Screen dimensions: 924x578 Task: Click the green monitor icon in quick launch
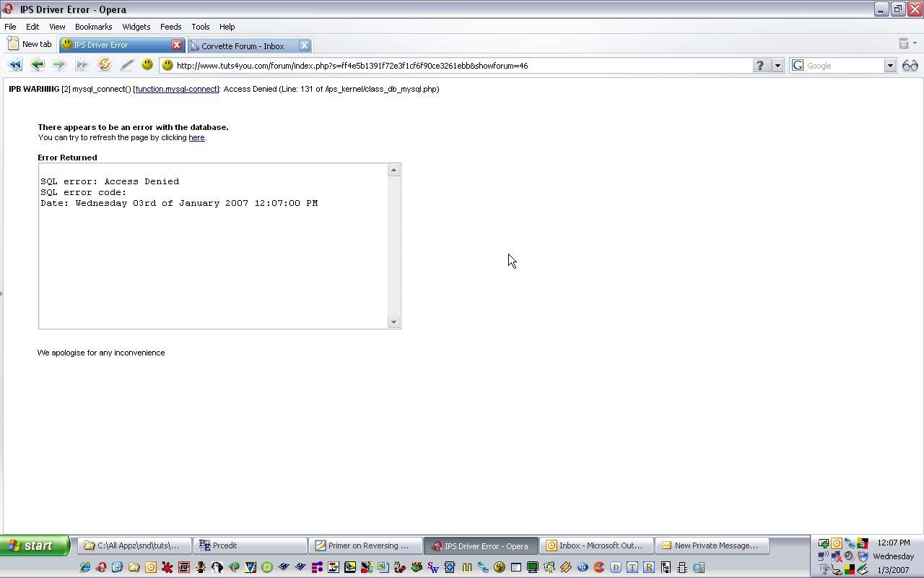tap(532, 568)
